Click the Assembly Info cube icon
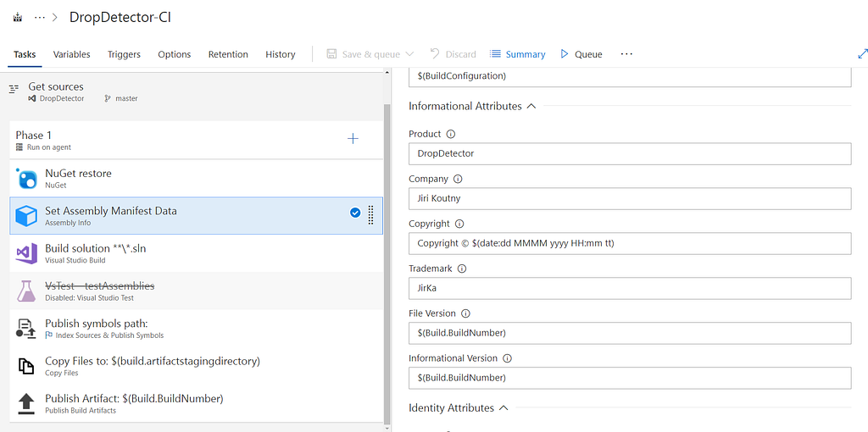Viewport: 868px width, 432px height. 26,216
